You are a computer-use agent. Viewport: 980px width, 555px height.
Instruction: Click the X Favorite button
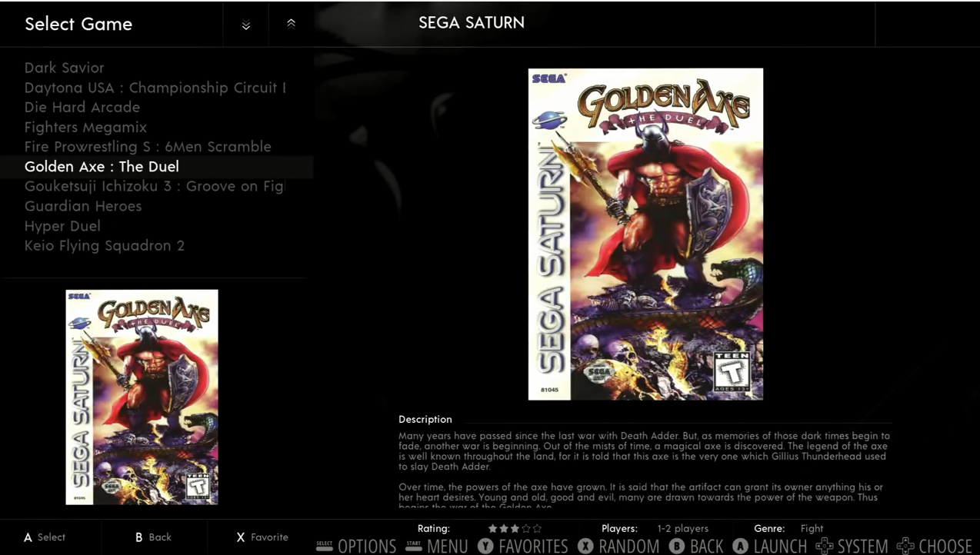[x=262, y=537]
